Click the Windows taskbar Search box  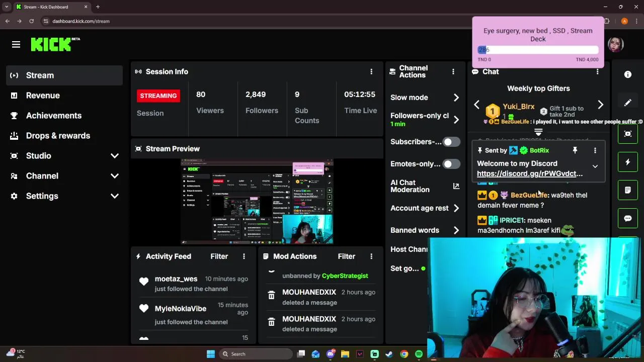click(256, 354)
